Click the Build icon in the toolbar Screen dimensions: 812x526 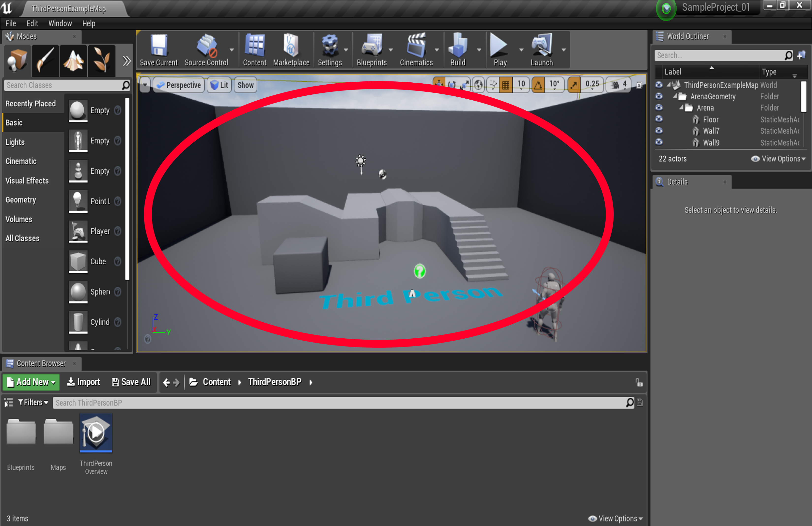457,48
